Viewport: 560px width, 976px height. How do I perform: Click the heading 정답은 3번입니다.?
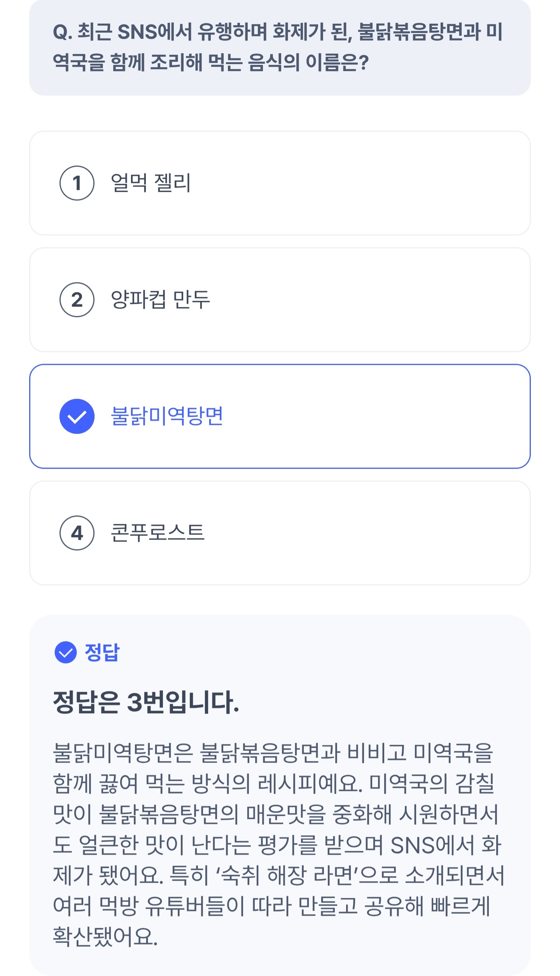[x=146, y=703]
